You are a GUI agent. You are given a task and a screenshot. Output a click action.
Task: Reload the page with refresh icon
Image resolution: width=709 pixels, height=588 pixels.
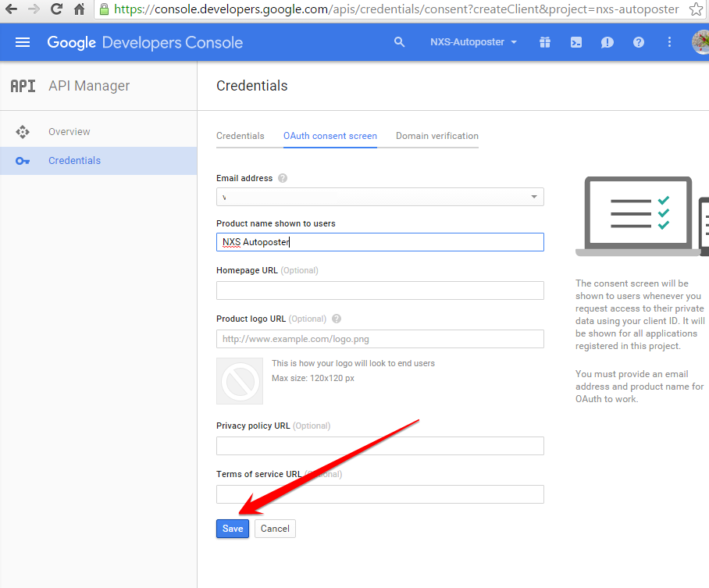56,9
